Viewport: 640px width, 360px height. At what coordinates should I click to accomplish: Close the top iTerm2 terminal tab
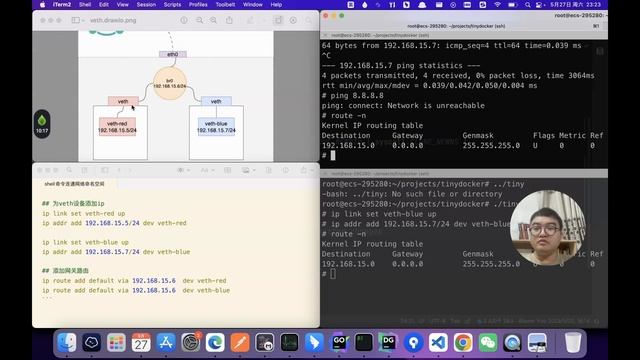click(x=325, y=36)
